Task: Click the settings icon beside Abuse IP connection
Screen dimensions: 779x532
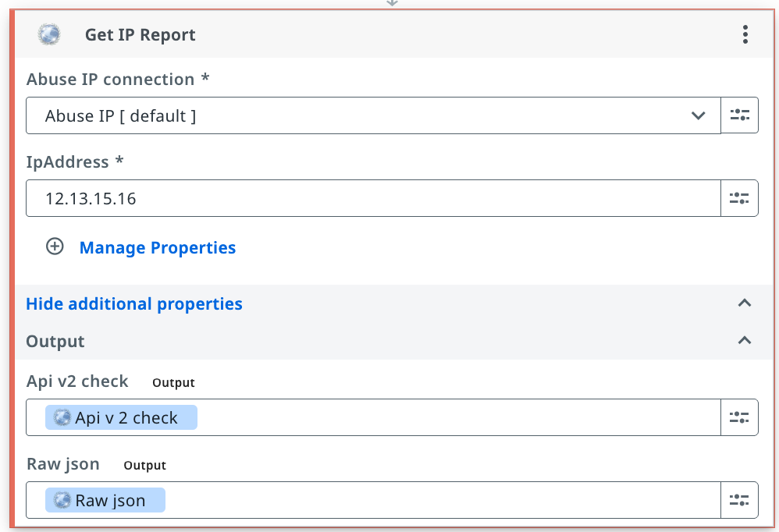Action: click(x=739, y=115)
